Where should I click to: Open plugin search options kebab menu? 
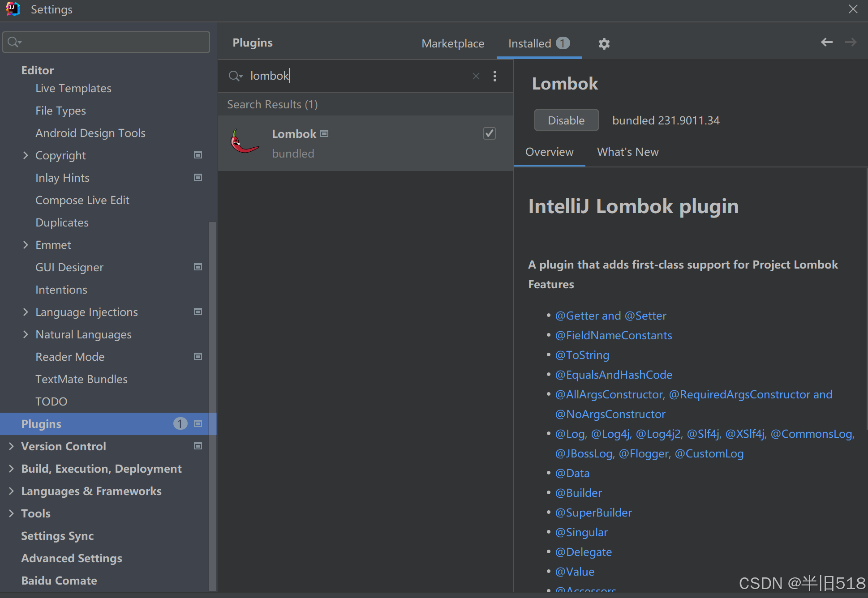pyautogui.click(x=495, y=76)
